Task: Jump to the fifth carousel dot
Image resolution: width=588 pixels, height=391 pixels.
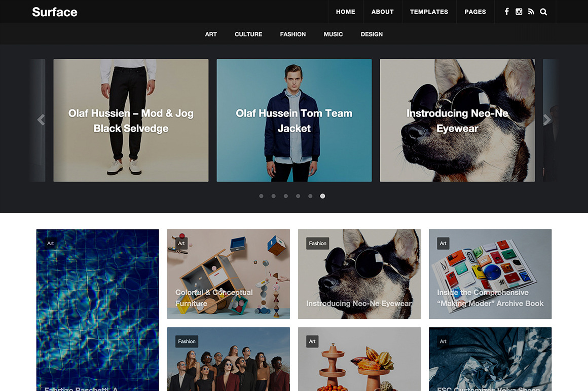Action: [310, 196]
